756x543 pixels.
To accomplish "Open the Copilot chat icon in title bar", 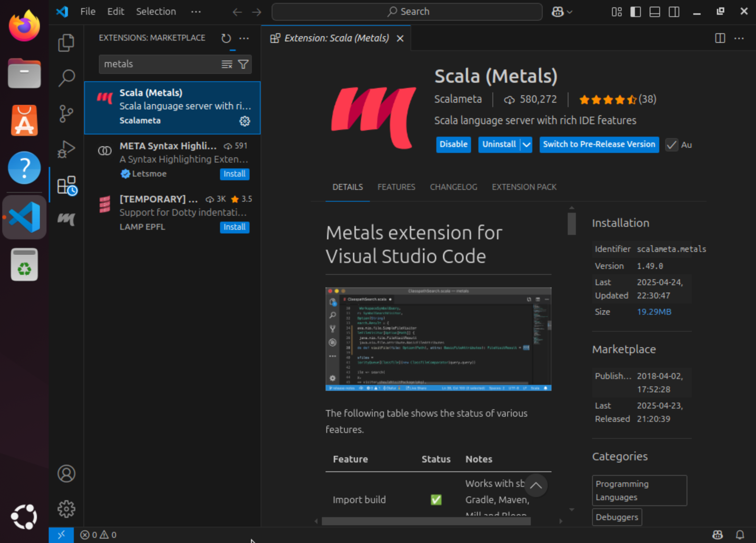I will tap(557, 12).
